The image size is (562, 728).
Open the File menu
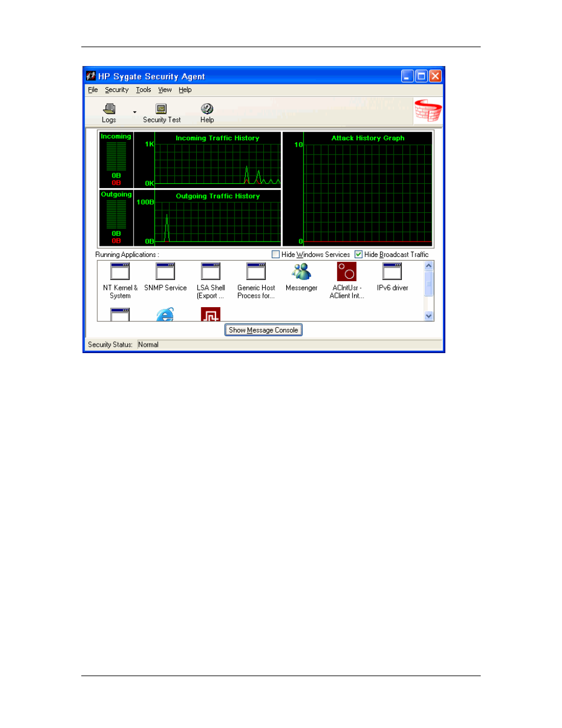click(93, 90)
